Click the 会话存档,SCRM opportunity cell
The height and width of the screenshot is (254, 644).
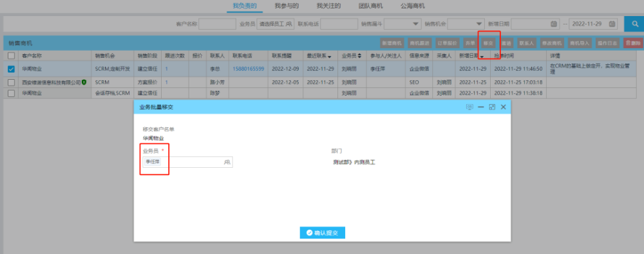113,93
